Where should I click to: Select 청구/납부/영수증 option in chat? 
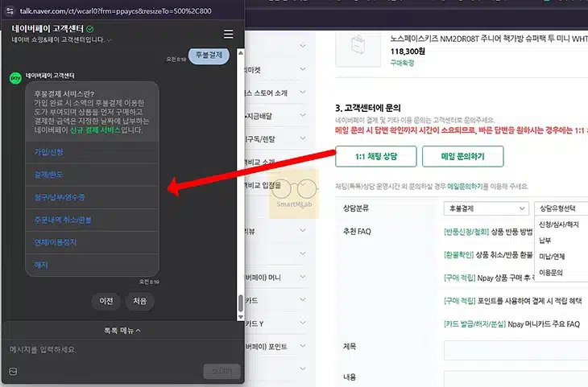pyautogui.click(x=92, y=197)
